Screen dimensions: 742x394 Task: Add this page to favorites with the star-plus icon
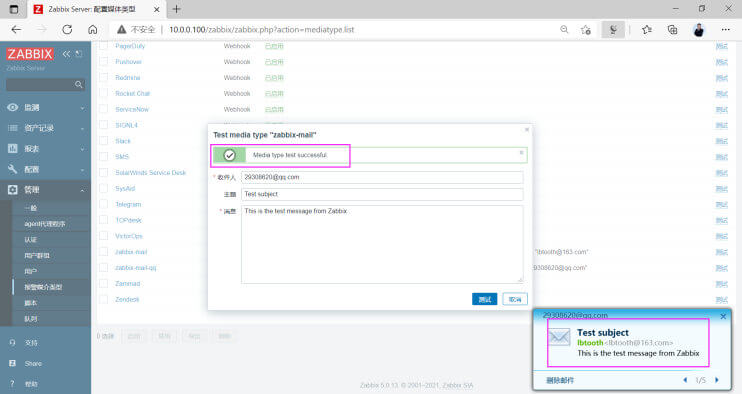(x=586, y=29)
